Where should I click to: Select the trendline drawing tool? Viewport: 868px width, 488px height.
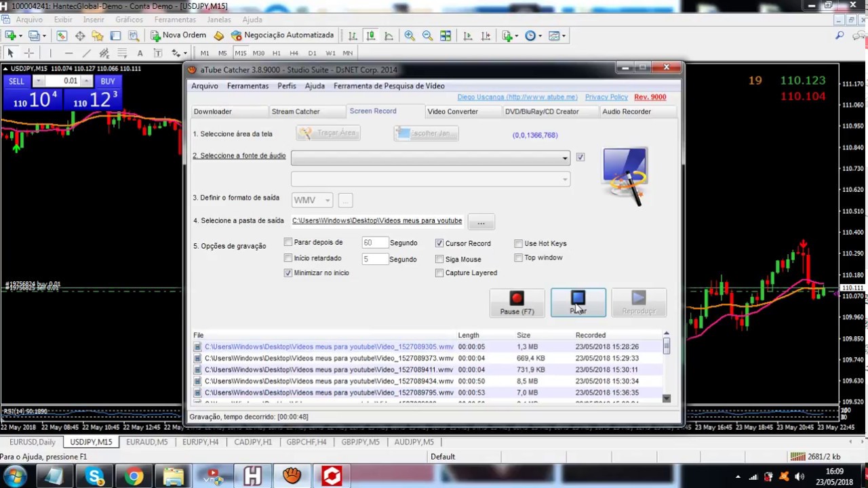click(86, 53)
